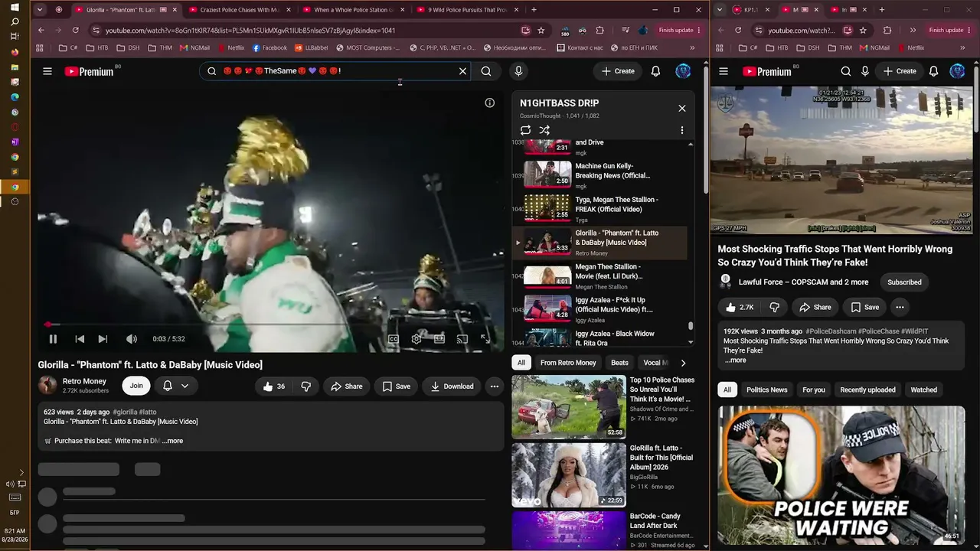Show video info card icon

[490, 103]
